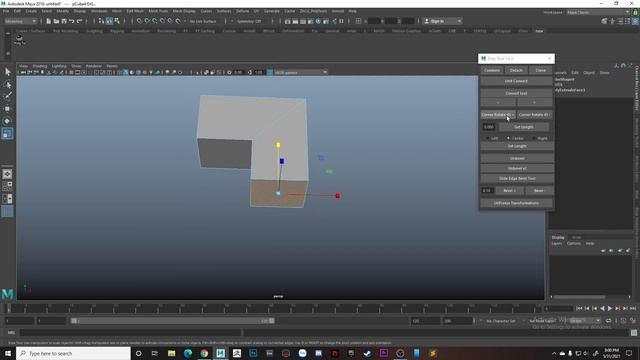Choose the Lasso select tool
Image resolution: width=640 pixels, height=360 pixels.
coord(7,84)
